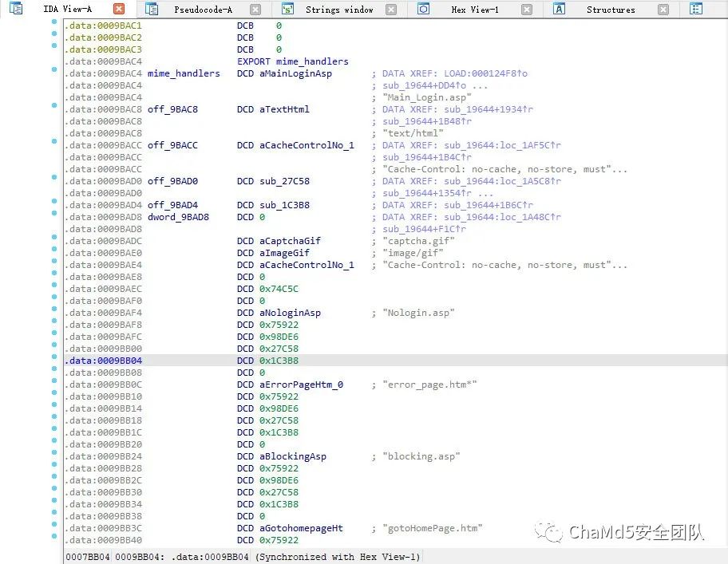This screenshot has width=728, height=564.
Task: Click the breakpoint dot on the aNologinAsp row
Action: 54,309
